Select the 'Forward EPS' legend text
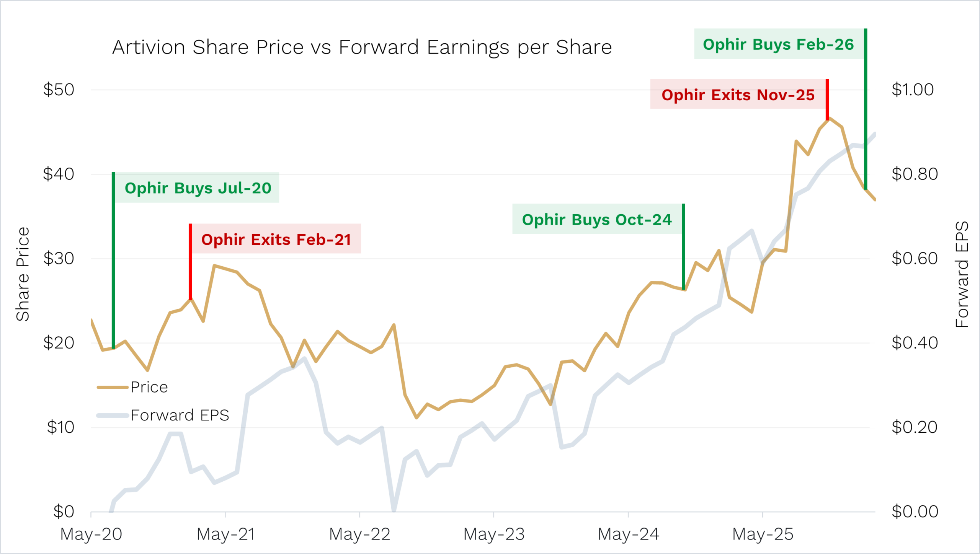Image resolution: width=980 pixels, height=554 pixels. point(180,415)
